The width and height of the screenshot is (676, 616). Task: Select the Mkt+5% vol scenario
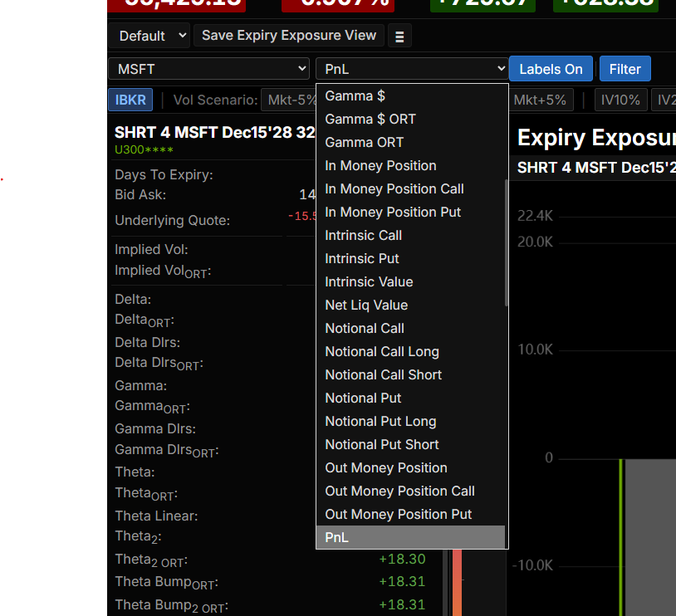(x=540, y=100)
